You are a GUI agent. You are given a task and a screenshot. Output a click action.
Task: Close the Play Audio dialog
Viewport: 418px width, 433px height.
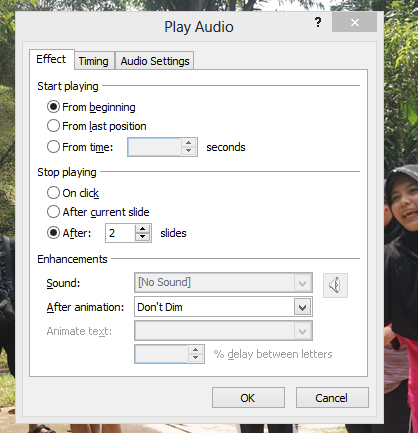354,22
